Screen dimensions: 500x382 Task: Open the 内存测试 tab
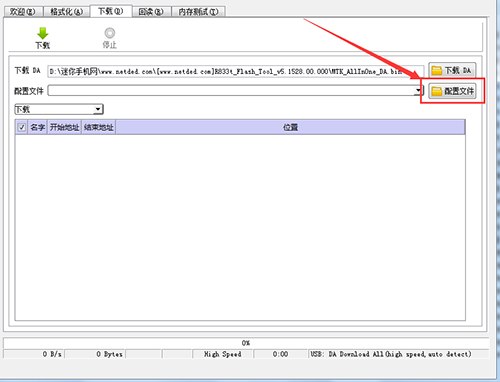[198, 12]
